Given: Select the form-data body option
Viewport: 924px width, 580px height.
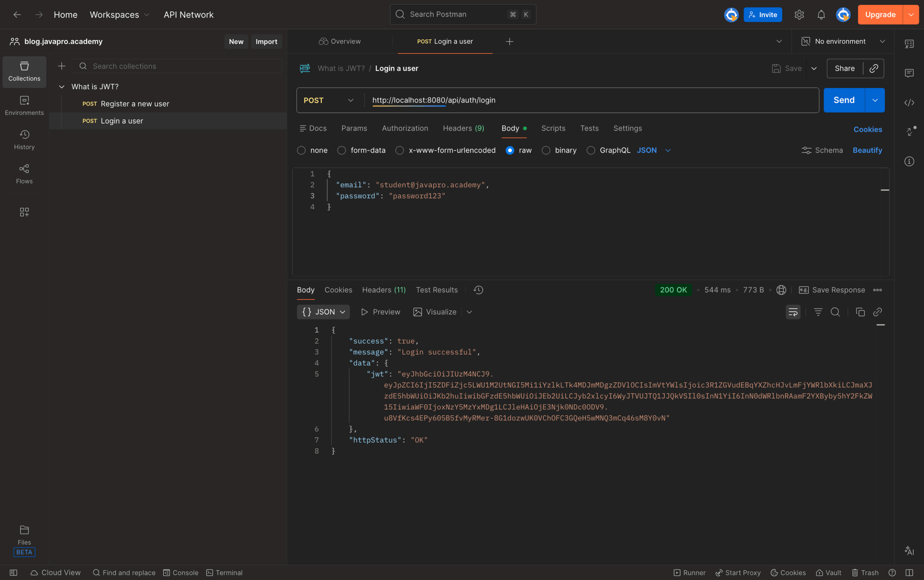Looking at the screenshot, I should click(341, 151).
